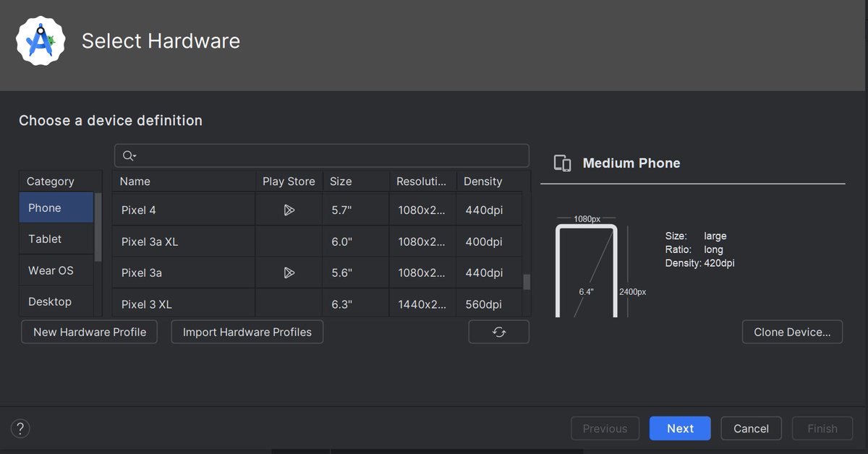The width and height of the screenshot is (868, 454).
Task: Sort devices by the Name column header
Action: point(184,181)
